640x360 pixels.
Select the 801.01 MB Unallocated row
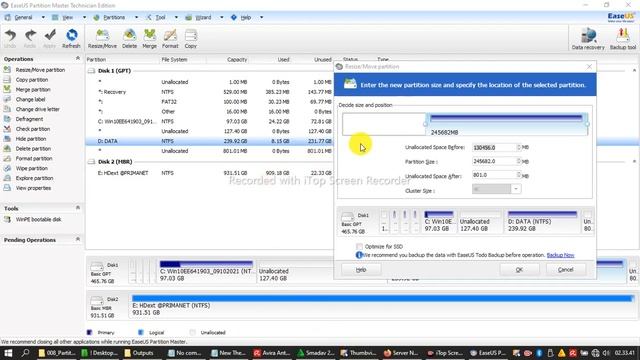coord(209,151)
